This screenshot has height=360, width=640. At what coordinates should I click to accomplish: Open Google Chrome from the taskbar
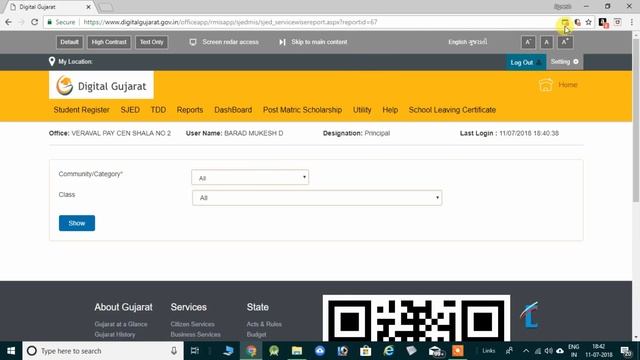pyautogui.click(x=251, y=351)
